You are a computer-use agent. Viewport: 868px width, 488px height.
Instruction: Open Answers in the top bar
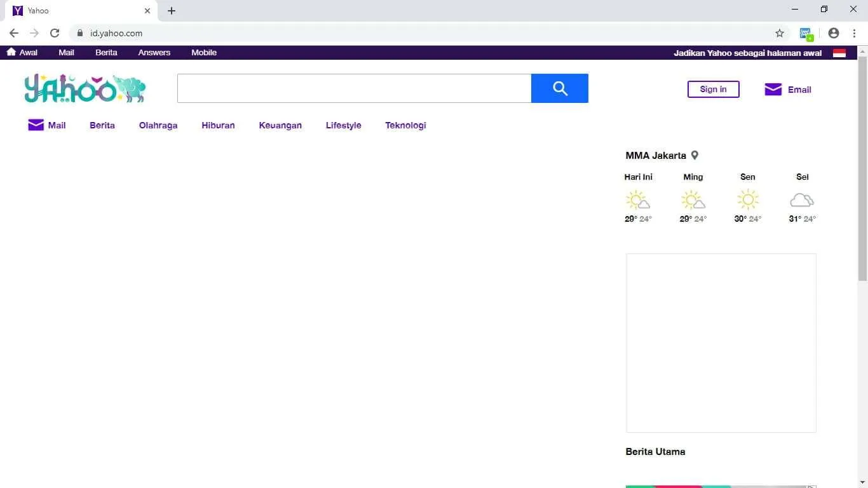pyautogui.click(x=154, y=53)
